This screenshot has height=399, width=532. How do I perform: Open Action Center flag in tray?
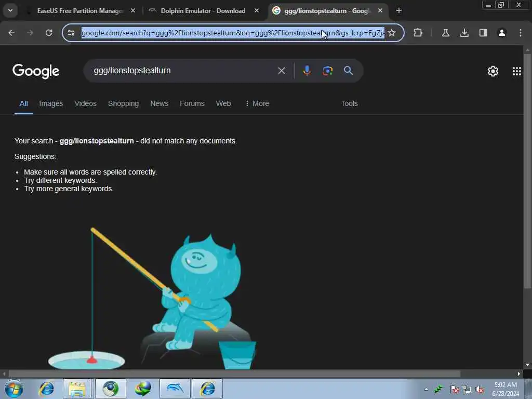point(454,390)
